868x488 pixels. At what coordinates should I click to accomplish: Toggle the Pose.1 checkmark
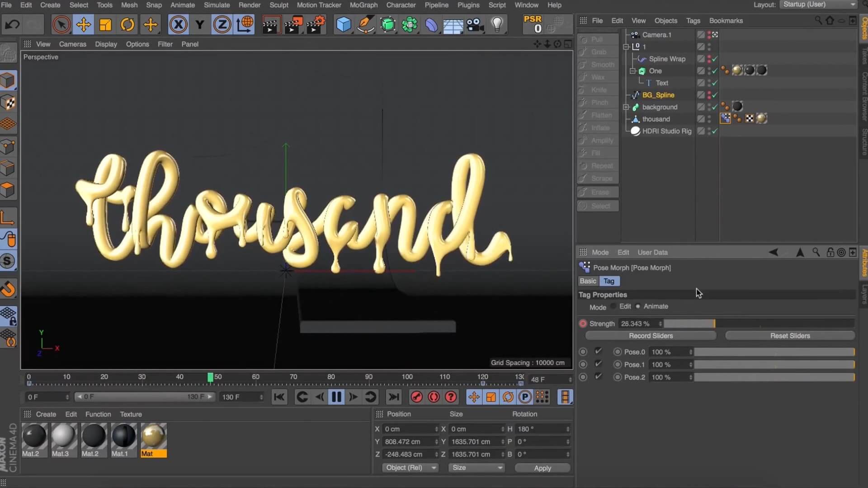(599, 364)
